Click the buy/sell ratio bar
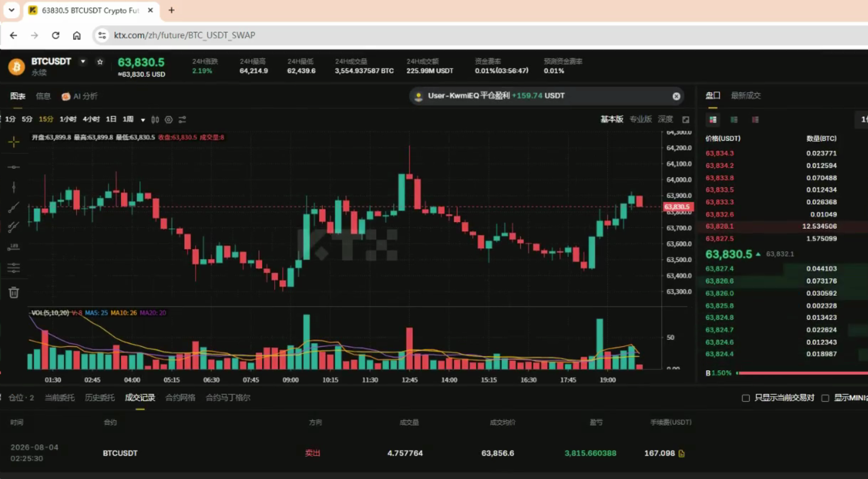The width and height of the screenshot is (868, 479). pos(802,373)
